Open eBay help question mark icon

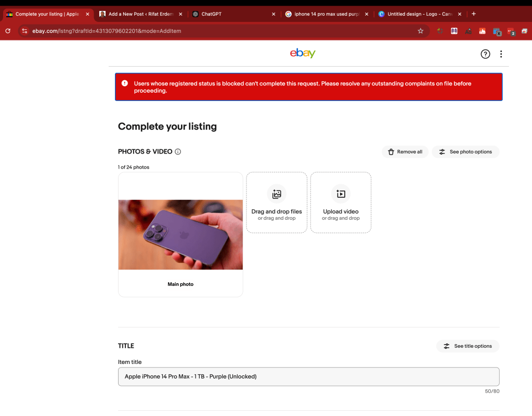(x=485, y=54)
